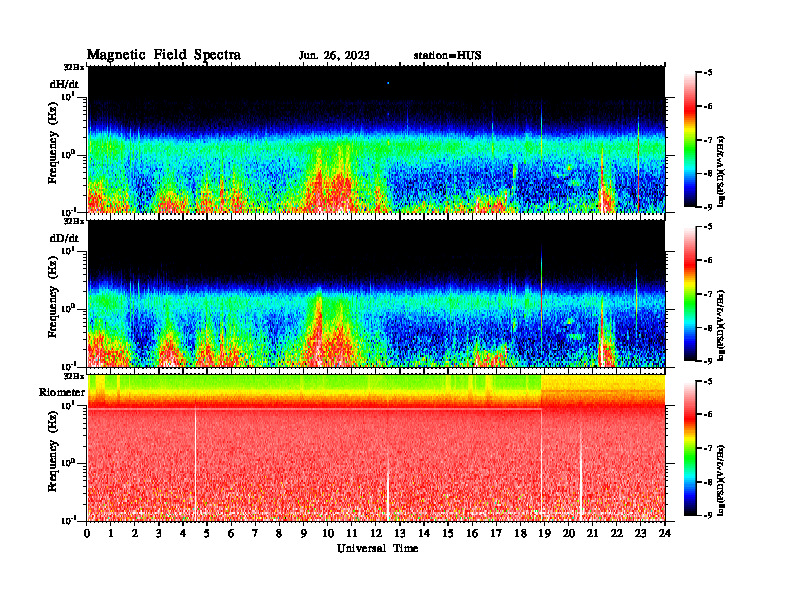Click hour tick label "5" on time axis
792x612 pixels.
[207, 534]
